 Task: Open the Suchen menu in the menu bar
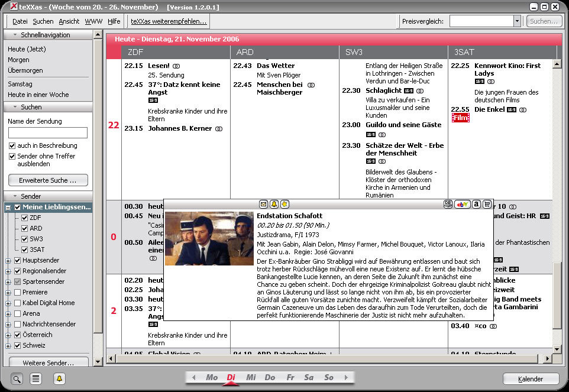click(x=43, y=21)
